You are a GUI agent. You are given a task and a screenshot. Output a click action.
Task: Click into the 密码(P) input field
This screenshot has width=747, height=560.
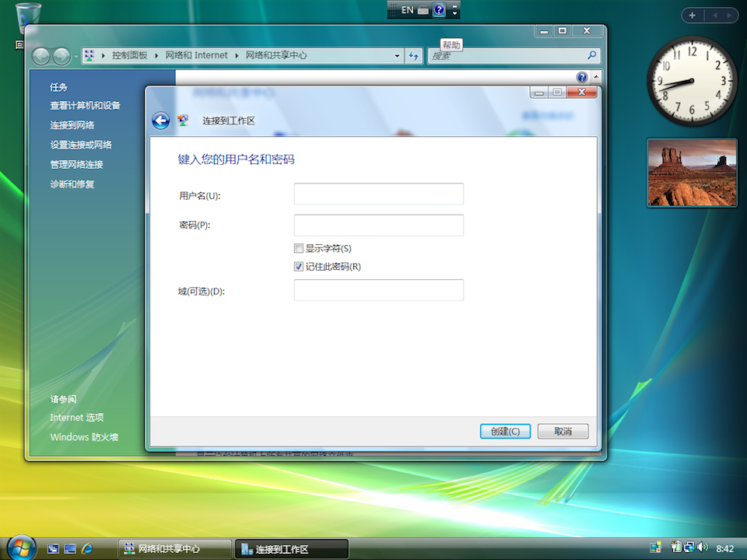(379, 226)
